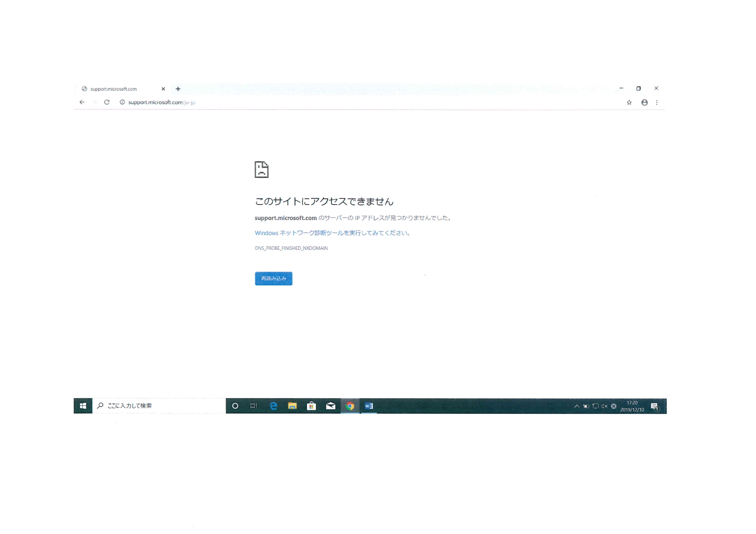Screen dimensions: 756x534
Task: Click the circled X tray icon
Action: click(x=614, y=406)
